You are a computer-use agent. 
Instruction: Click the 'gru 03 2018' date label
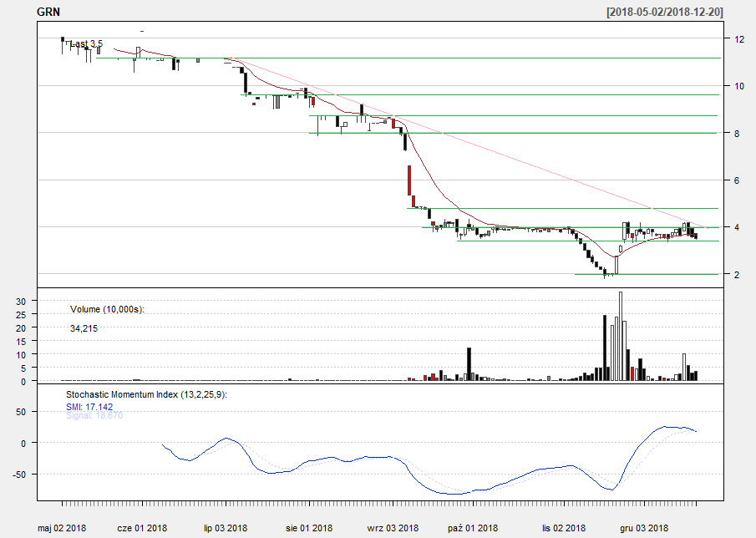pos(644,528)
